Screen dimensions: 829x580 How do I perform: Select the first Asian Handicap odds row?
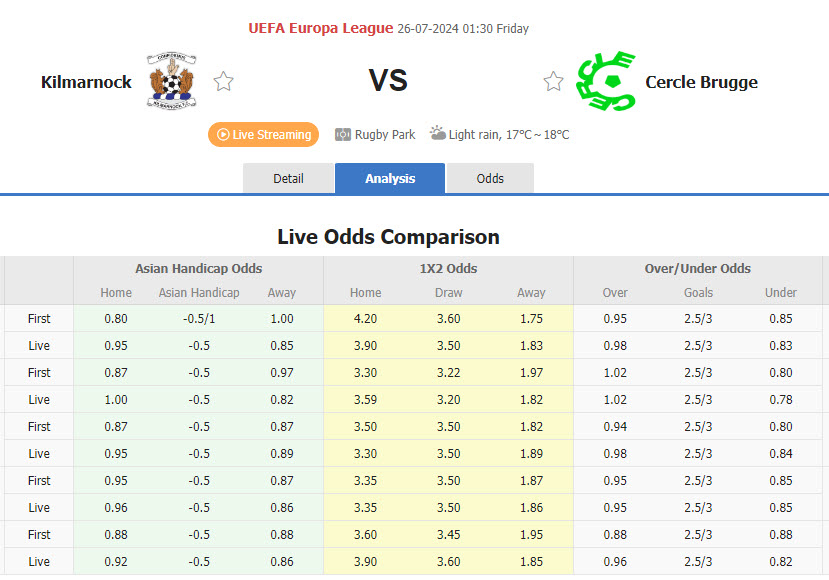point(199,318)
